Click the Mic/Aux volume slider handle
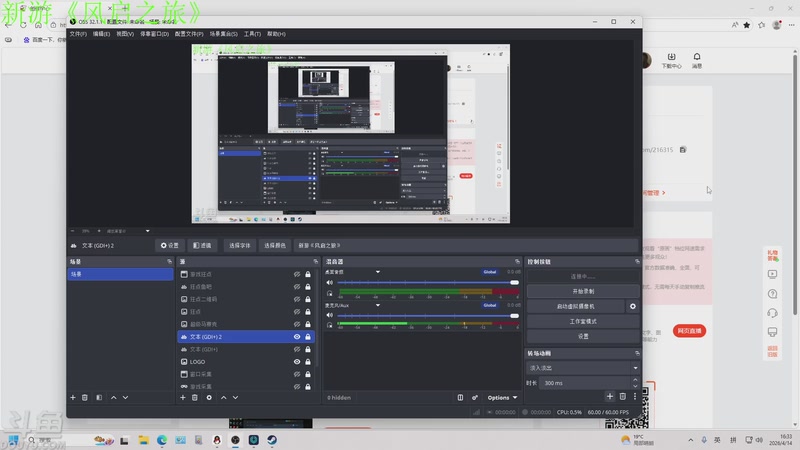Screen dimensions: 800x450 pos(514,316)
